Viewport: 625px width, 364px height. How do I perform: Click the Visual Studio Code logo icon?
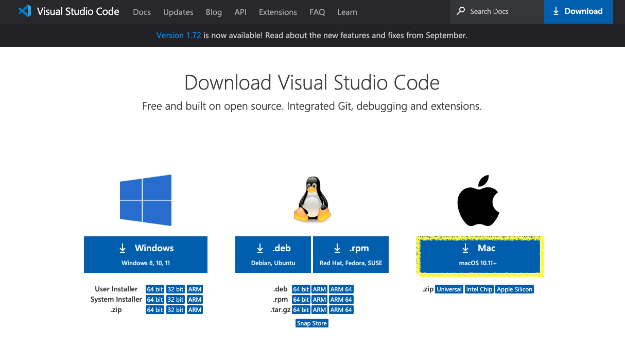click(x=25, y=11)
